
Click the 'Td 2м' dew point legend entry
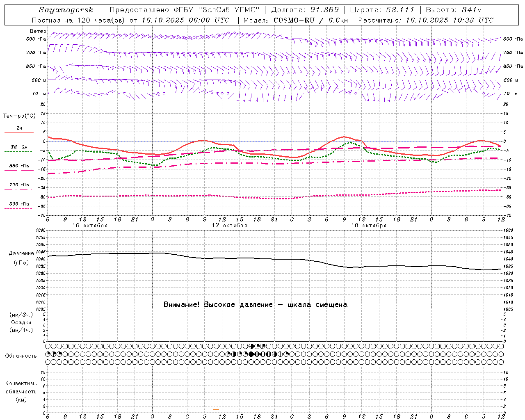click(19, 147)
